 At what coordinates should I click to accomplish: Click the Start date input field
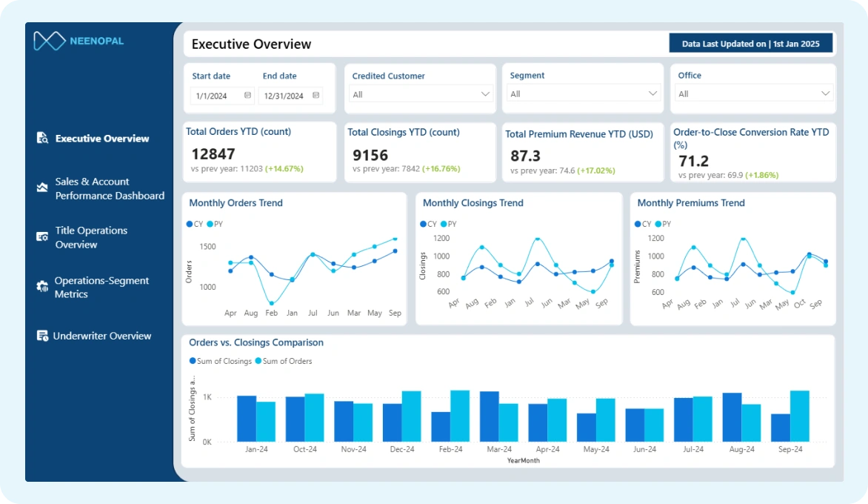221,96
